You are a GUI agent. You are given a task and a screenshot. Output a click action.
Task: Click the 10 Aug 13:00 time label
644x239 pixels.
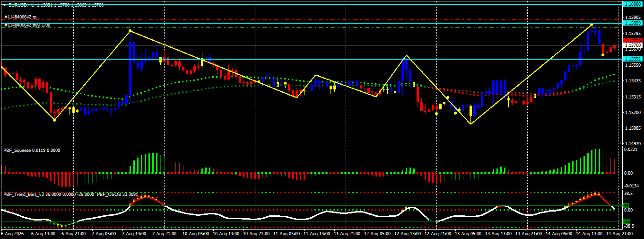click(226, 234)
